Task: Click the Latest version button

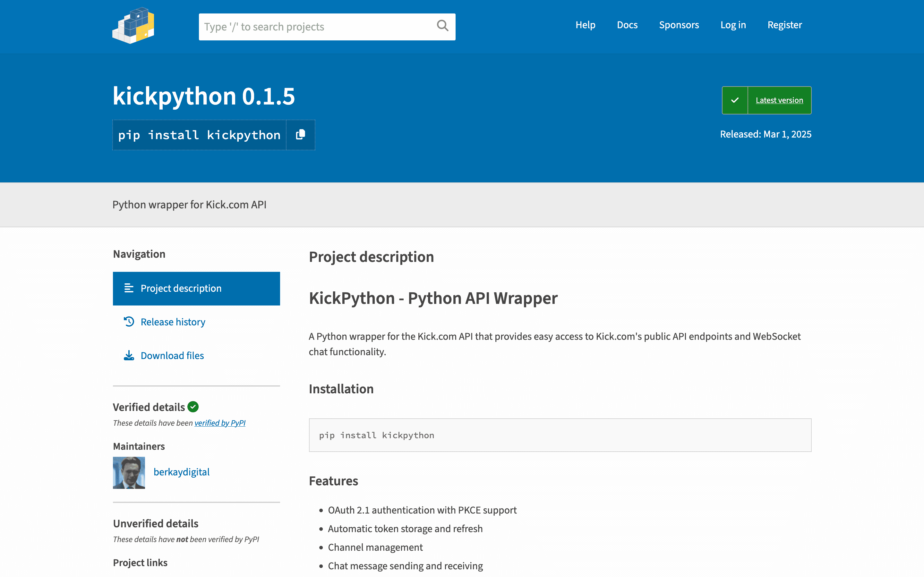Action: (x=779, y=100)
